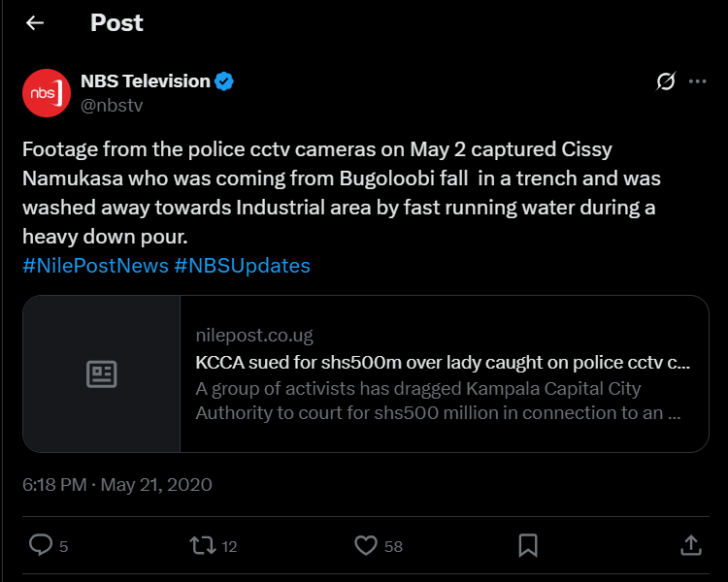The width and height of the screenshot is (728, 582).
Task: Click the 6:18 PM May 21, 2020 timestamp
Action: point(116,484)
